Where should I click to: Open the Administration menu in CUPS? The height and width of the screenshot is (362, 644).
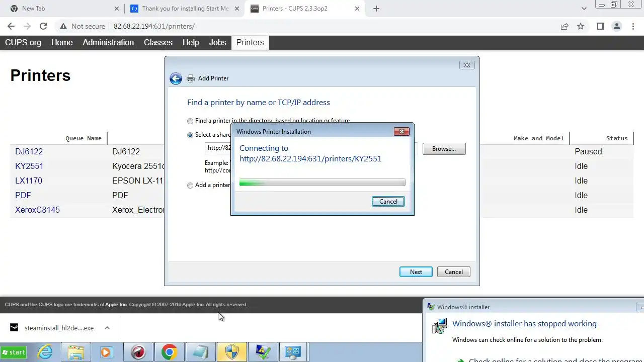pos(108,43)
